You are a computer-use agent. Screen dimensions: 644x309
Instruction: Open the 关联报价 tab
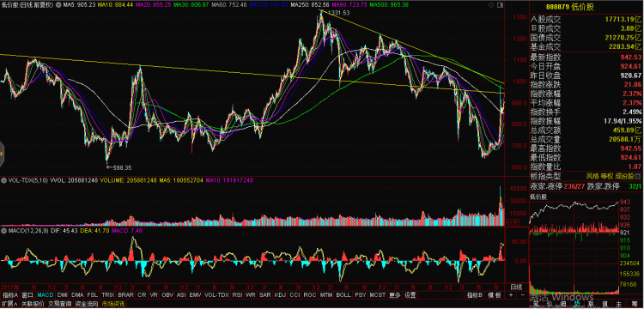[32, 304]
